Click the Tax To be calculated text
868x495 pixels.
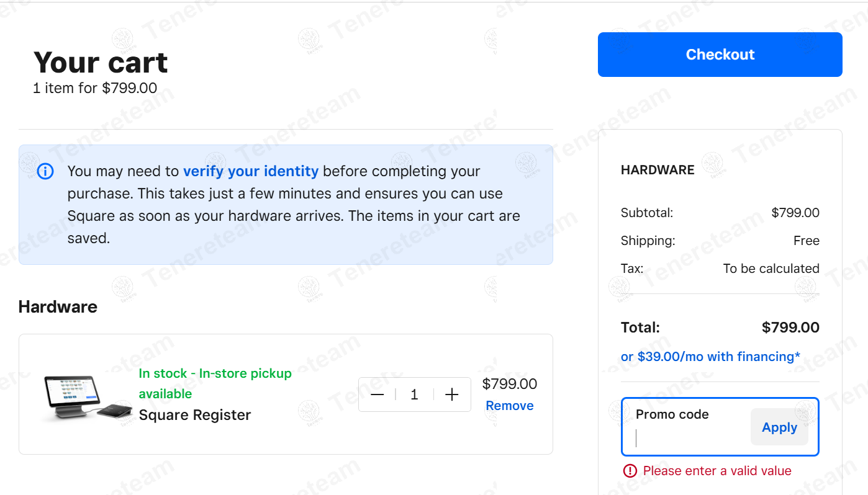tap(771, 269)
